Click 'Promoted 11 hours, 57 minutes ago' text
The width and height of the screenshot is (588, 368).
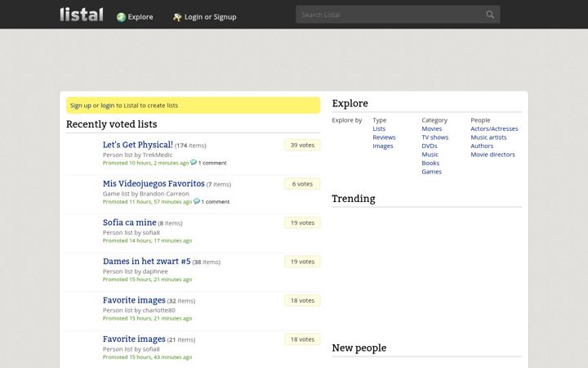pos(147,202)
